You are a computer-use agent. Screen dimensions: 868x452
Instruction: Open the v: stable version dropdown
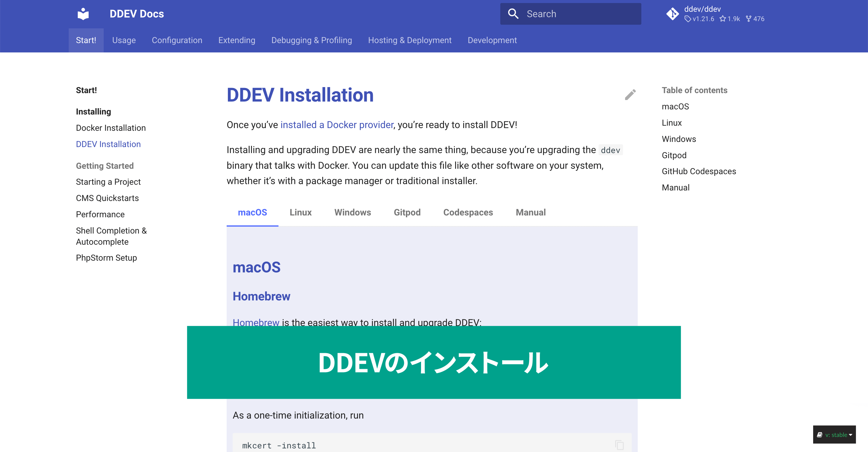click(834, 435)
